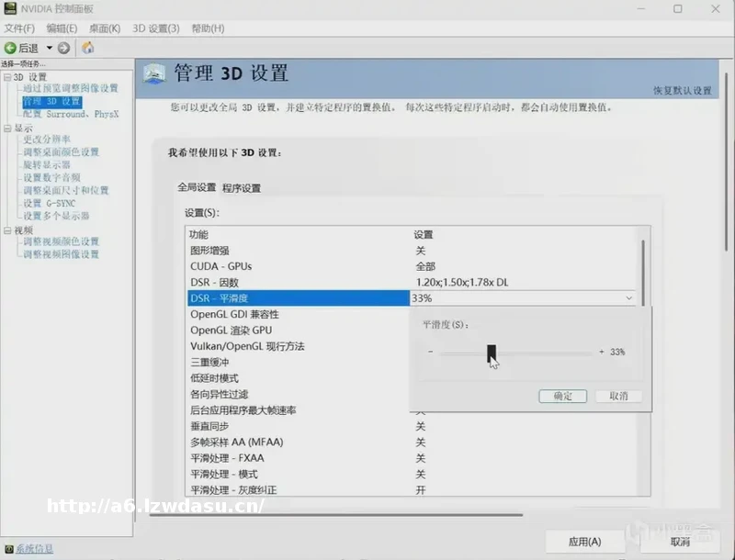Click the 系统信息 icon at bottom left
Image resolution: width=735 pixels, height=560 pixels.
[8, 549]
